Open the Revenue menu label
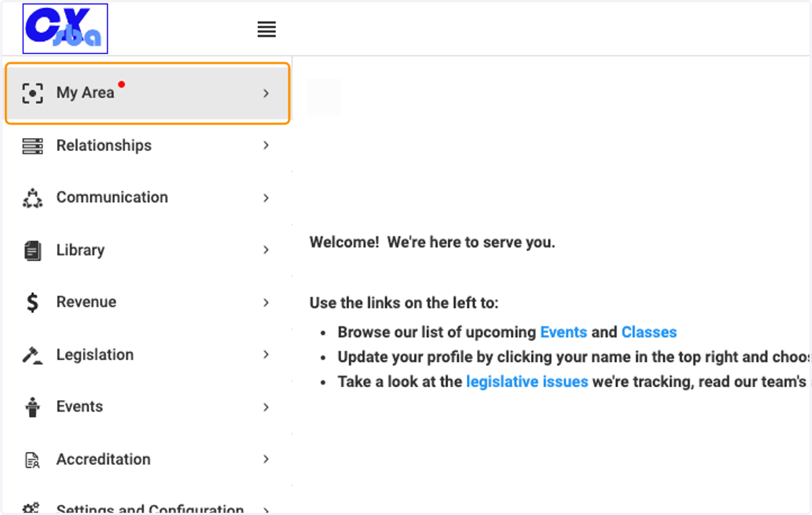The width and height of the screenshot is (812, 515). 87,302
